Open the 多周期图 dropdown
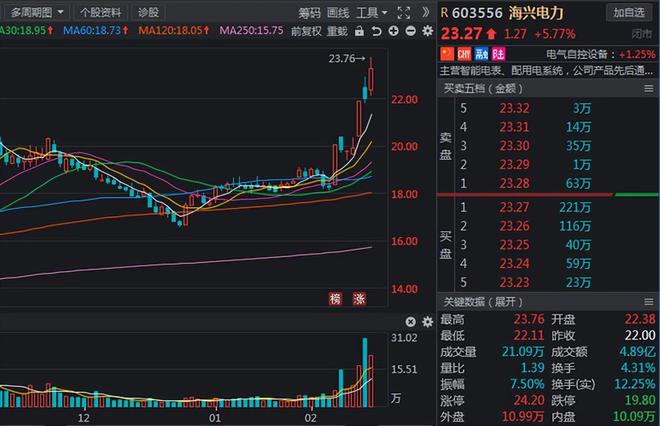 coord(36,12)
